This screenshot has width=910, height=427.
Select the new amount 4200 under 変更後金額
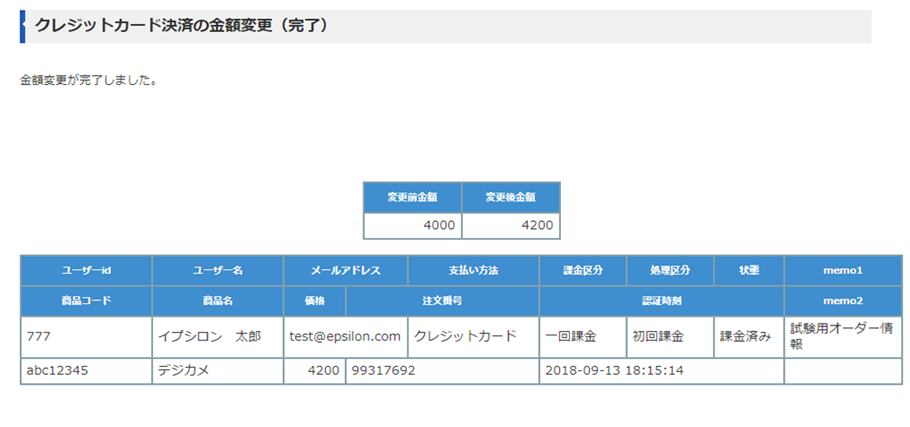pyautogui.click(x=537, y=225)
